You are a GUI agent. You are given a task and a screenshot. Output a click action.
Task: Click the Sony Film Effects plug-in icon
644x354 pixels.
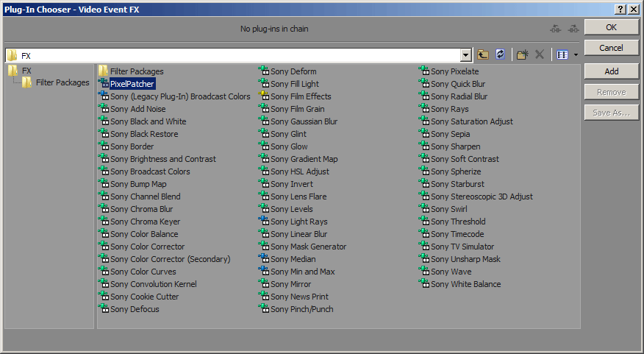(263, 96)
